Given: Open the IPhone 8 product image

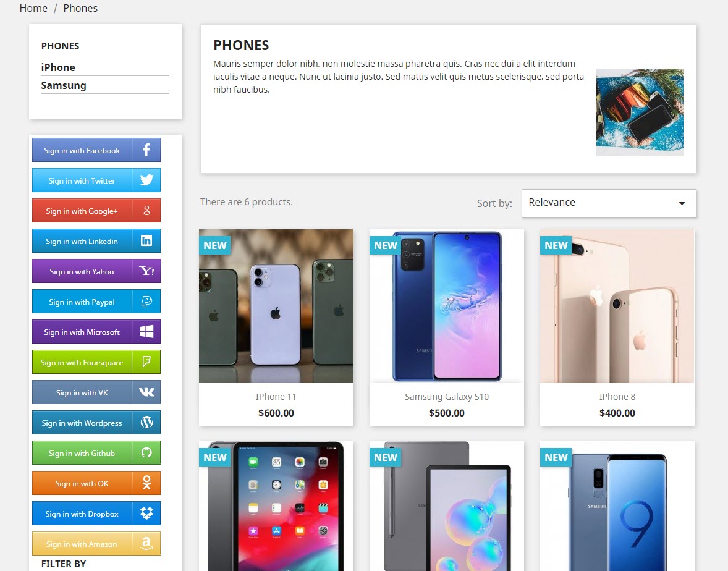Looking at the screenshot, I should click(x=617, y=306).
